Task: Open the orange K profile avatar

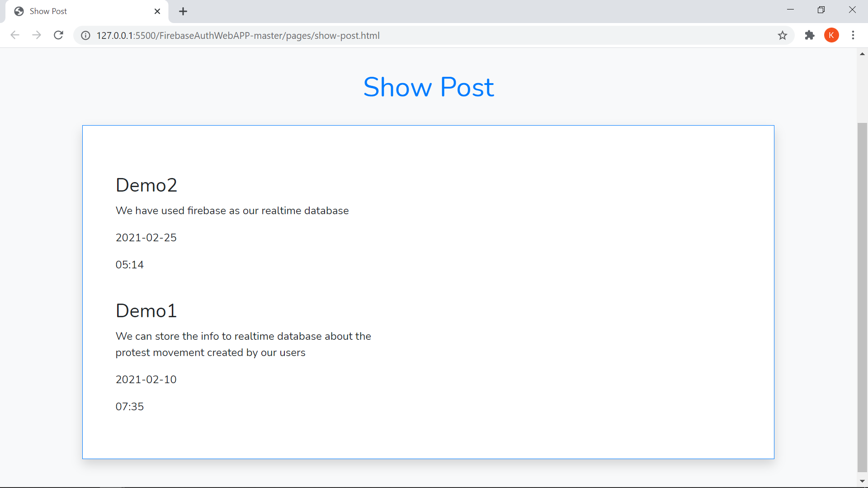Action: coord(831,35)
